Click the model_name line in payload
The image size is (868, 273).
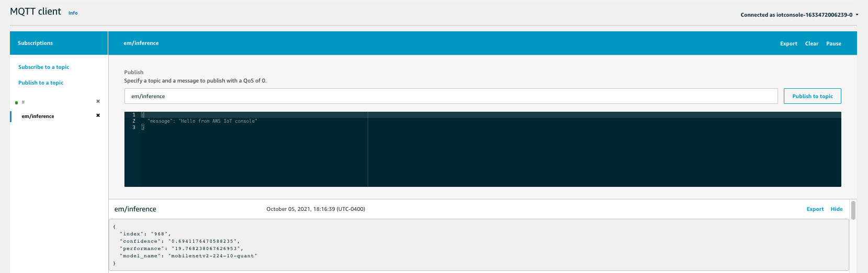188,256
